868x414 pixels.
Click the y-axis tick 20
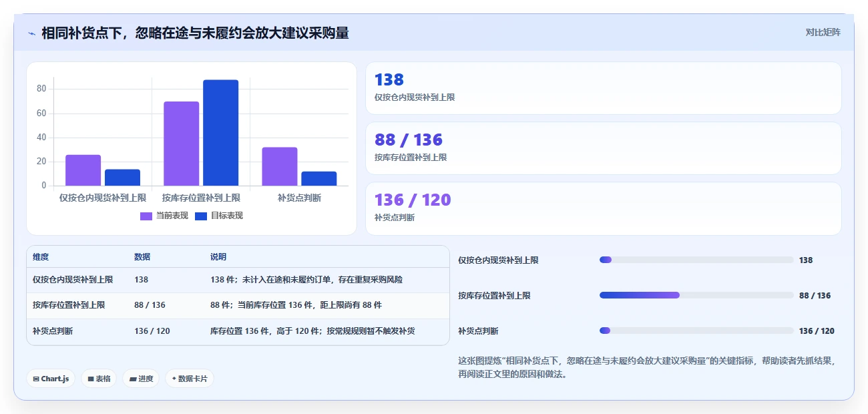[41, 161]
